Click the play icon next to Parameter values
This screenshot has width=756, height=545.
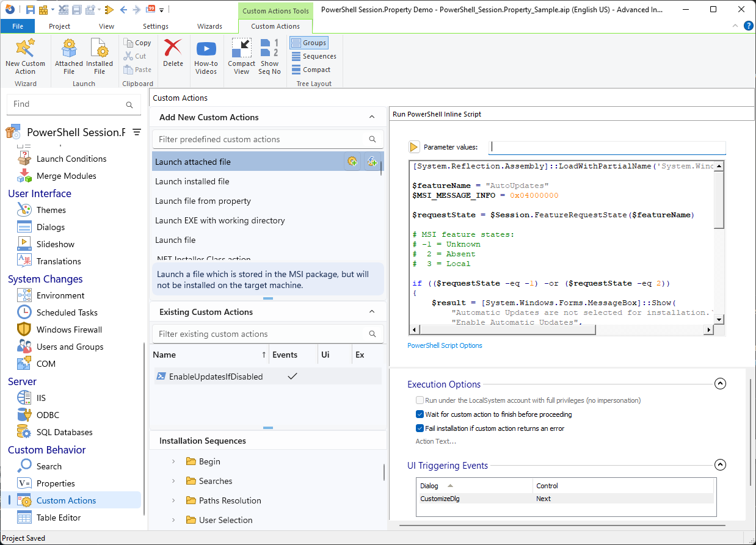[414, 147]
